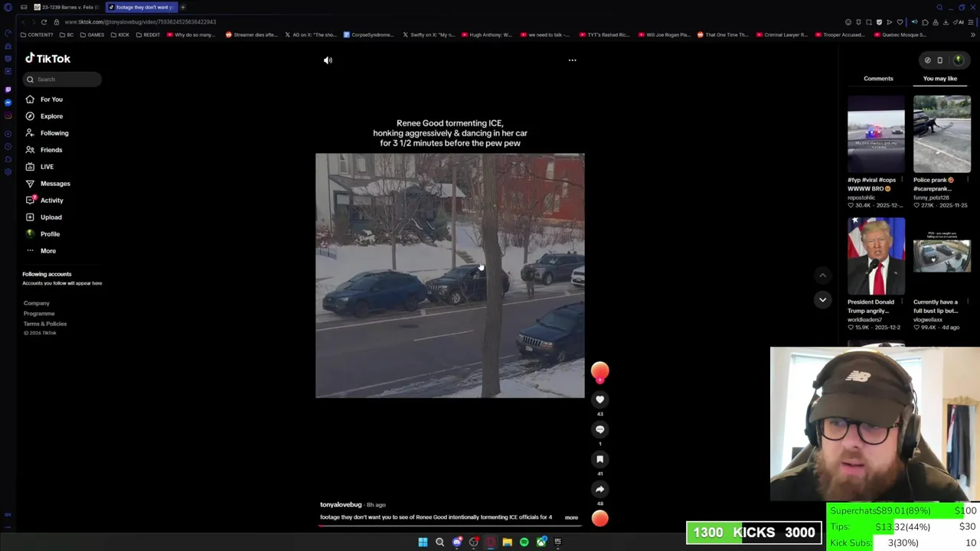Open Following feed
The height and width of the screenshot is (551, 980).
coord(54,133)
